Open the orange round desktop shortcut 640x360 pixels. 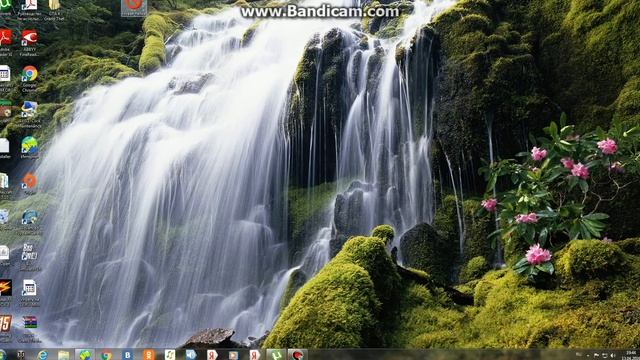coord(29,184)
